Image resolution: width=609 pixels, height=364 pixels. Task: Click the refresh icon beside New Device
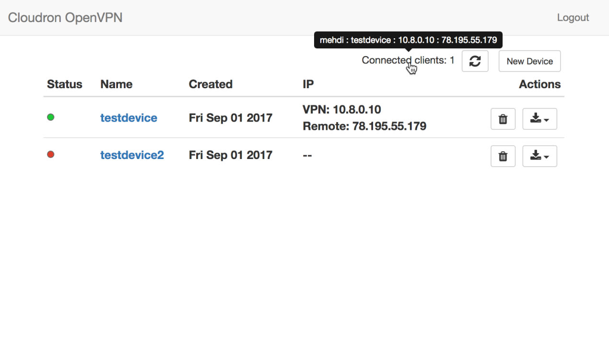pos(475,61)
